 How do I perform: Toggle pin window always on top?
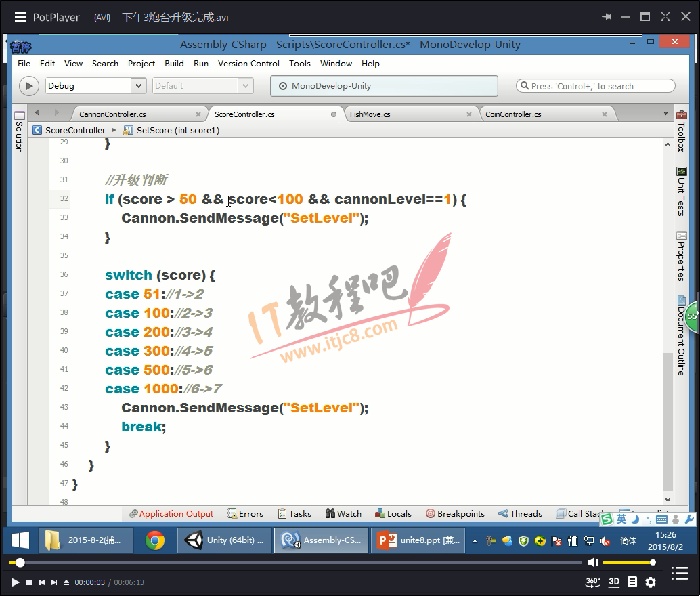(x=607, y=17)
